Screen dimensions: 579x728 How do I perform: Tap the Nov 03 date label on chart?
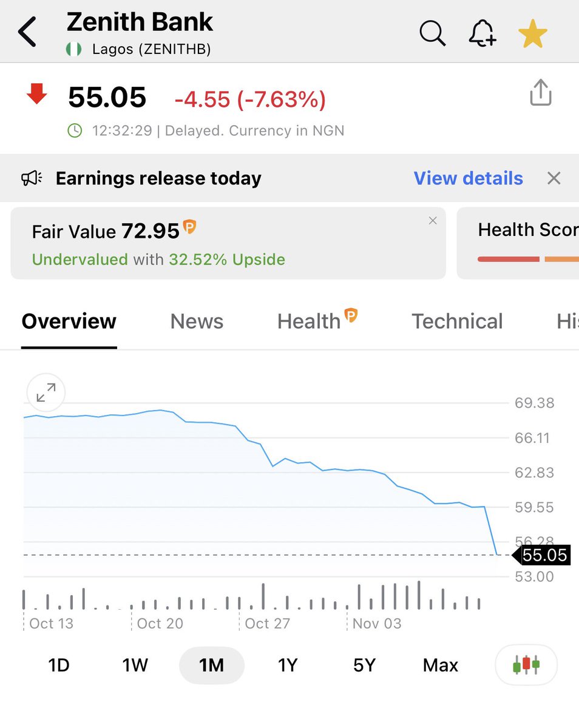coord(377,624)
